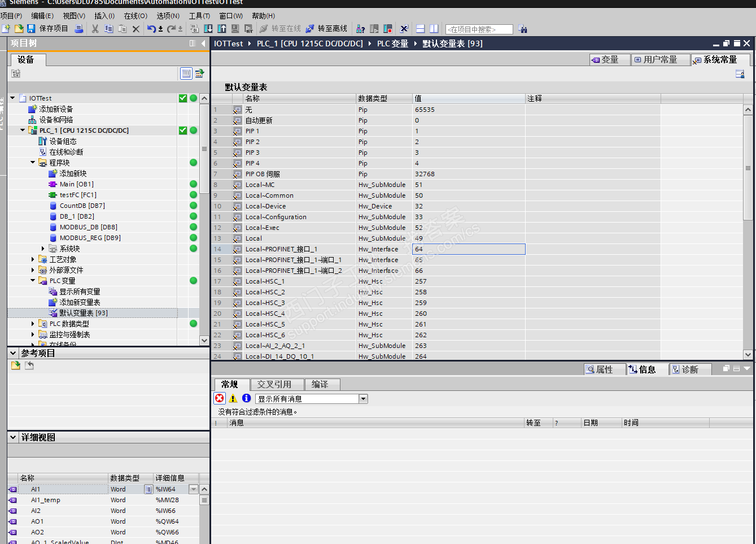This screenshot has height=544, width=756.
Task: Toggle the project tree overview view button
Action: (x=186, y=73)
